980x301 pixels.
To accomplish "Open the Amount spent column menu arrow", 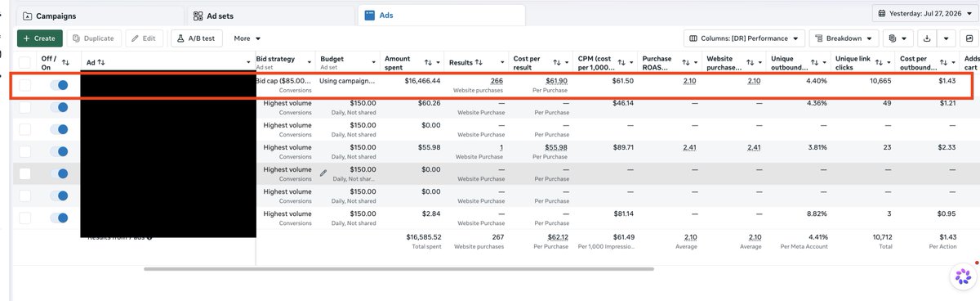I will [439, 62].
